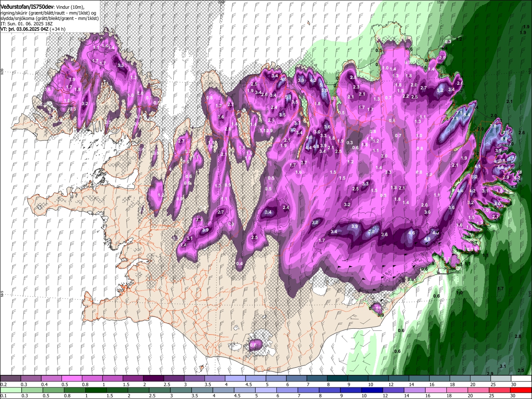Select the light pink swatch between 16 and 18 lower legend
Viewport: 532px width, 399px height.
tap(435, 390)
